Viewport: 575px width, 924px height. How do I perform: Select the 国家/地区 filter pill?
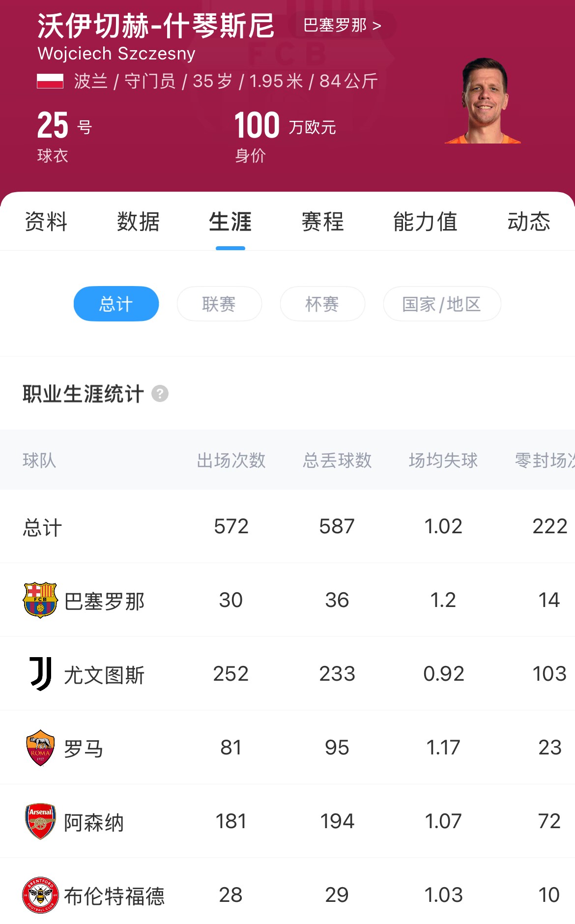[442, 304]
